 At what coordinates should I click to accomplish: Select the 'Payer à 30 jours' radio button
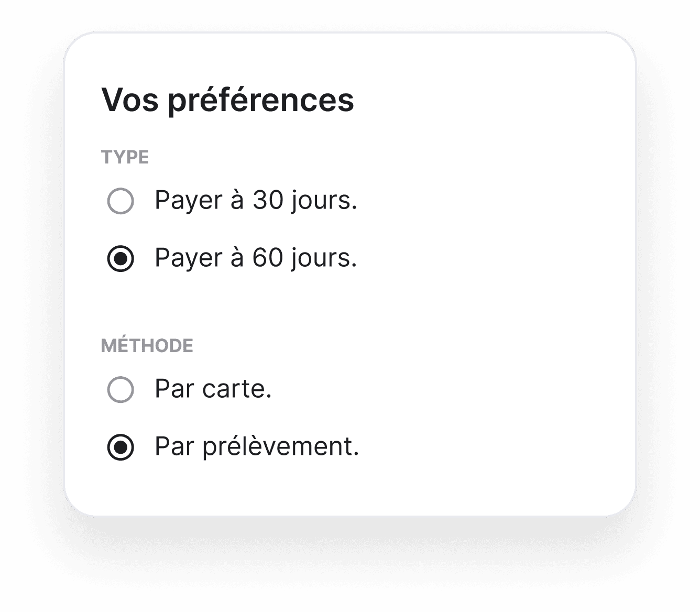(121, 201)
